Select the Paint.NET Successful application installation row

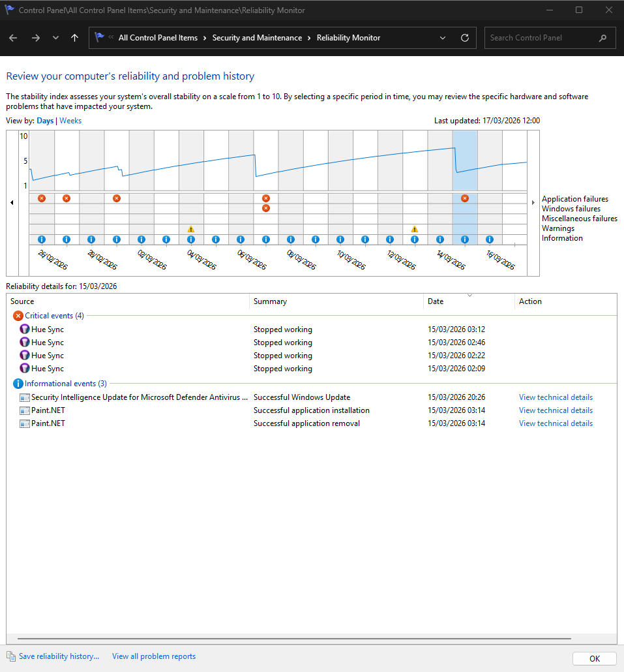pyautogui.click(x=312, y=410)
